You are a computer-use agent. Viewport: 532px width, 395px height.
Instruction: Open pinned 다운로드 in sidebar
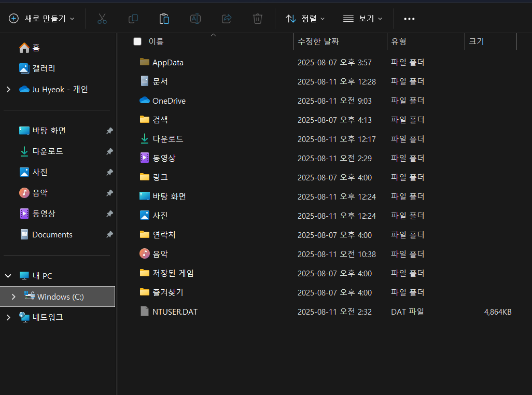click(41, 151)
